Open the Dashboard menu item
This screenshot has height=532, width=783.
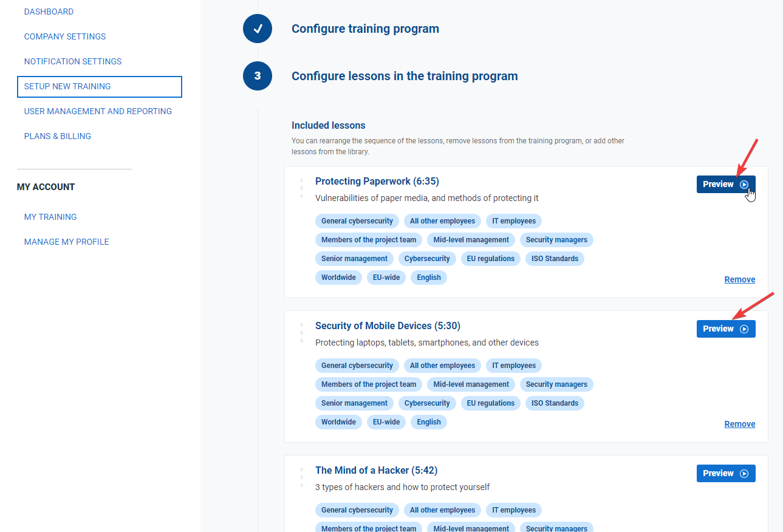tap(49, 12)
